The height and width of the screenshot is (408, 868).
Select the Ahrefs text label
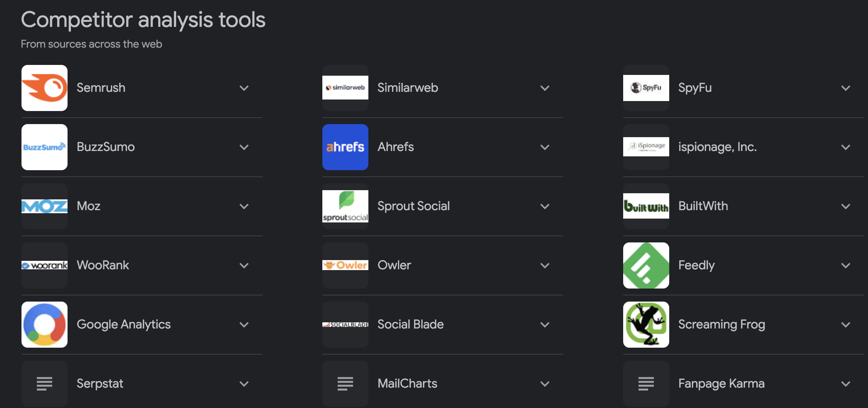pyautogui.click(x=396, y=147)
